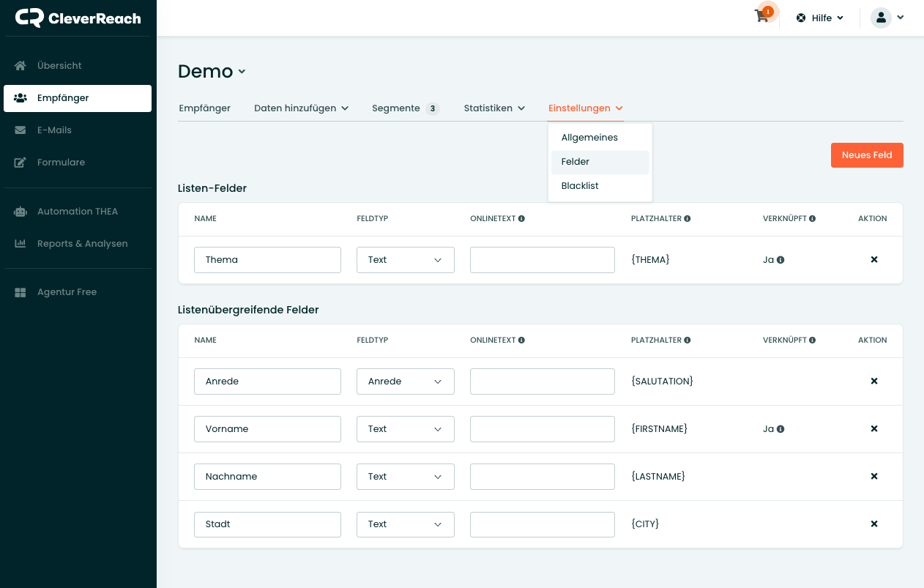Delete the Thema field with X
The height and width of the screenshot is (588, 924).
point(873,260)
